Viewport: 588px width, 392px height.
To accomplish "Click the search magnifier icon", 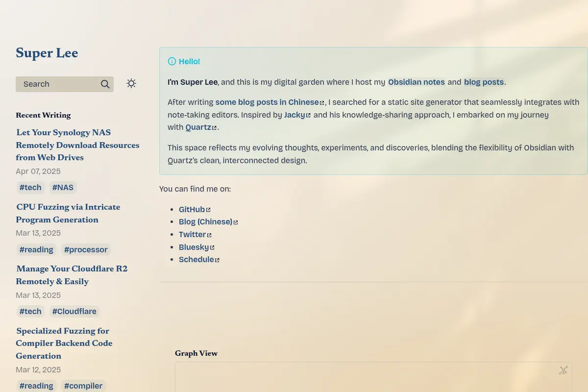I will click(x=105, y=84).
